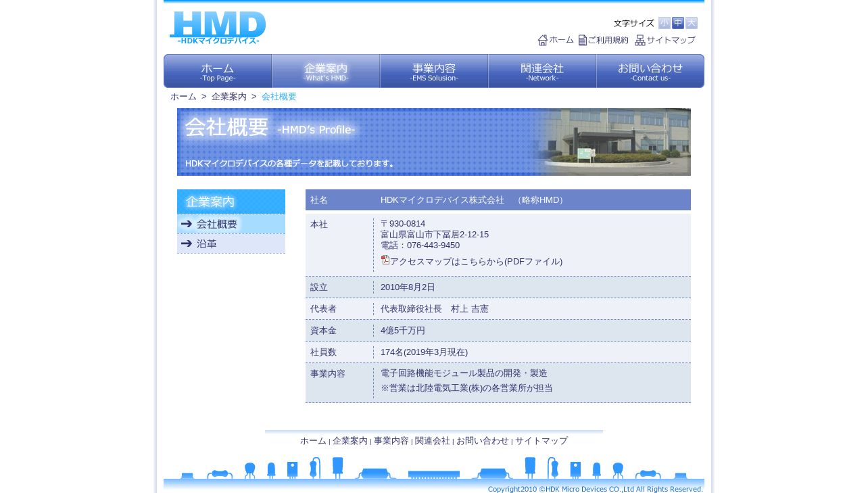Click 代表取締役社長 村上 吉憲 text
This screenshot has height=493, width=868.
pos(435,309)
